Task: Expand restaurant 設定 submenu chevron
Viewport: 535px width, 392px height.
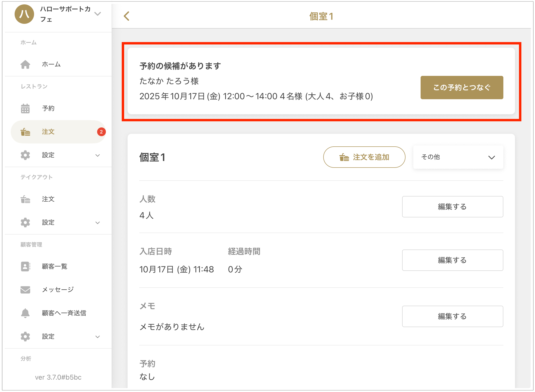Action: click(98, 155)
